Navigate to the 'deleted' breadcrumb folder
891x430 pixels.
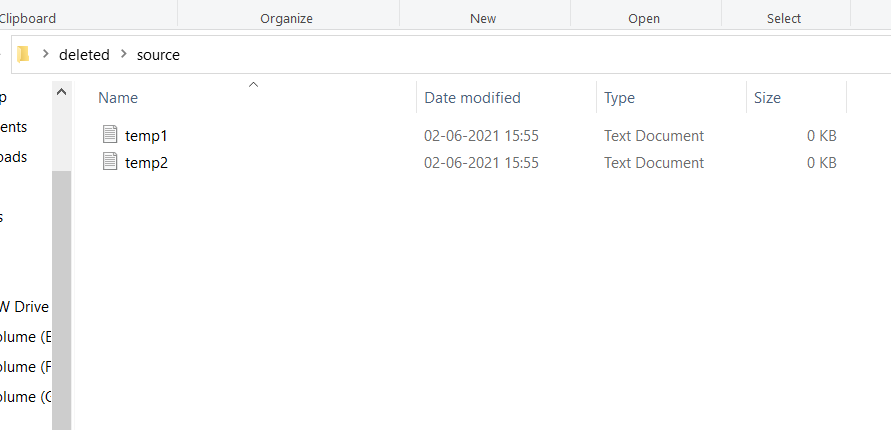(x=84, y=55)
